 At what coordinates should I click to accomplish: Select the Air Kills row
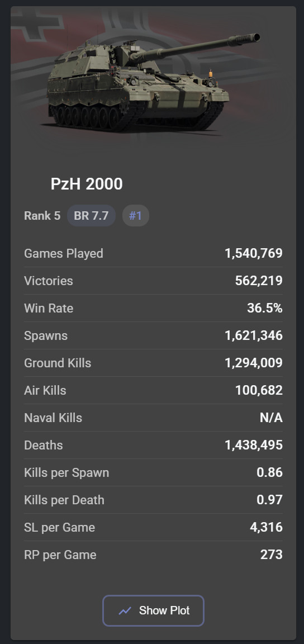(x=153, y=390)
